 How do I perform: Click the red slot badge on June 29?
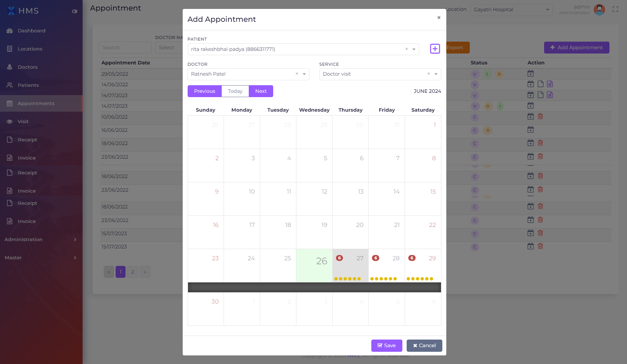click(x=412, y=258)
